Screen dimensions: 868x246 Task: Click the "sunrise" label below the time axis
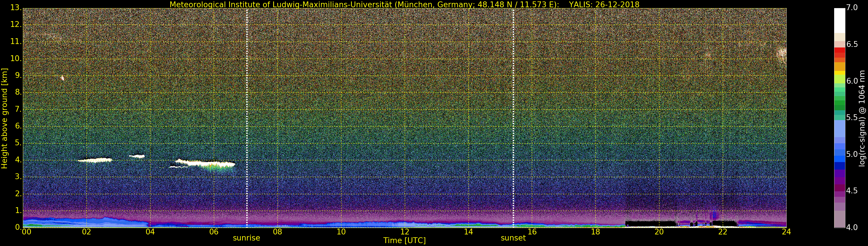[246, 238]
